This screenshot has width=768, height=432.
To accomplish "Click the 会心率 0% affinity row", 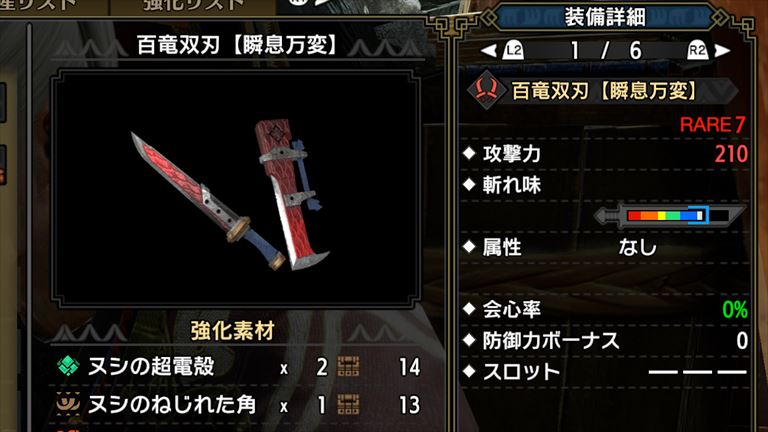I will pyautogui.click(x=605, y=309).
